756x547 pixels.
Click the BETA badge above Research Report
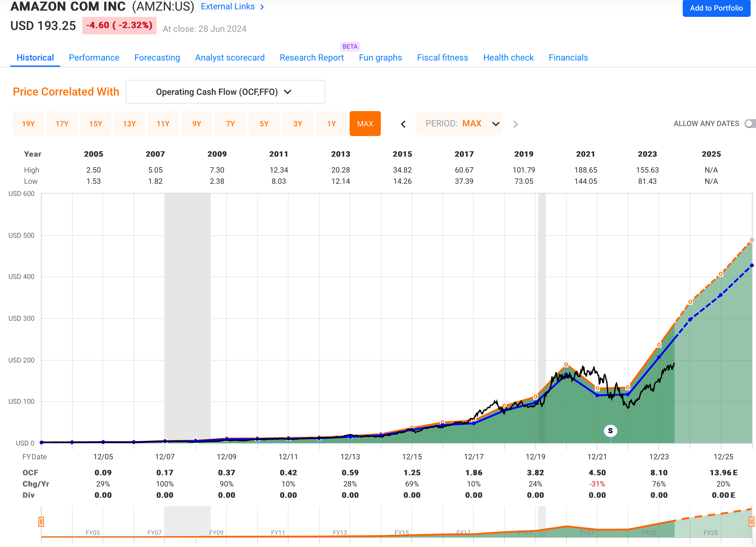pos(350,46)
